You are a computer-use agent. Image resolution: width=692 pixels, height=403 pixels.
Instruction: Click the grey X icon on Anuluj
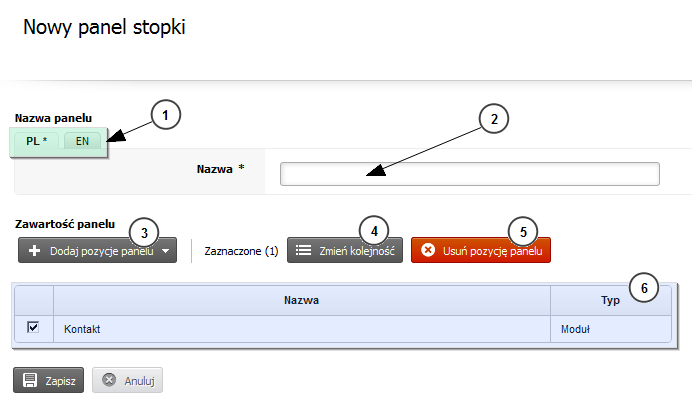click(109, 380)
